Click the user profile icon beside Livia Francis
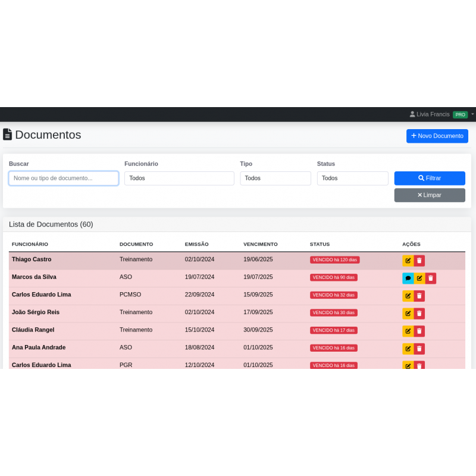 point(412,114)
